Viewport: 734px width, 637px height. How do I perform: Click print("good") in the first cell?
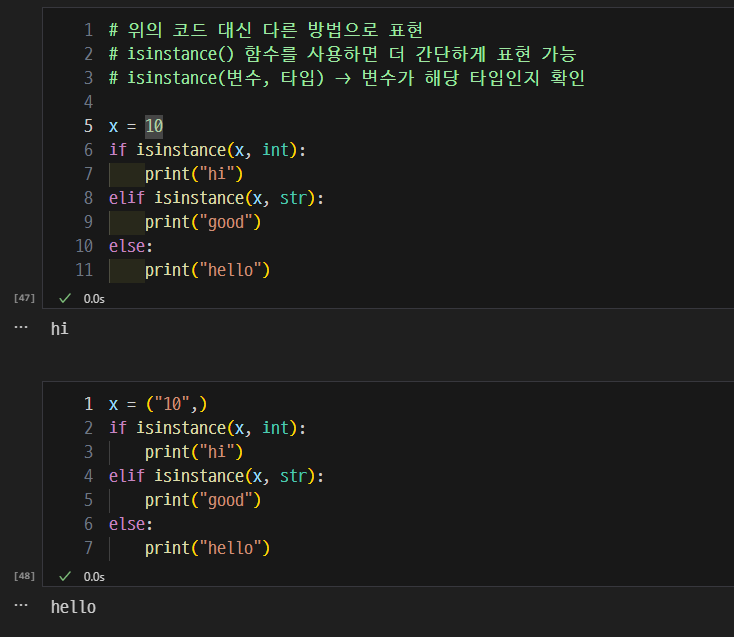coord(203,222)
